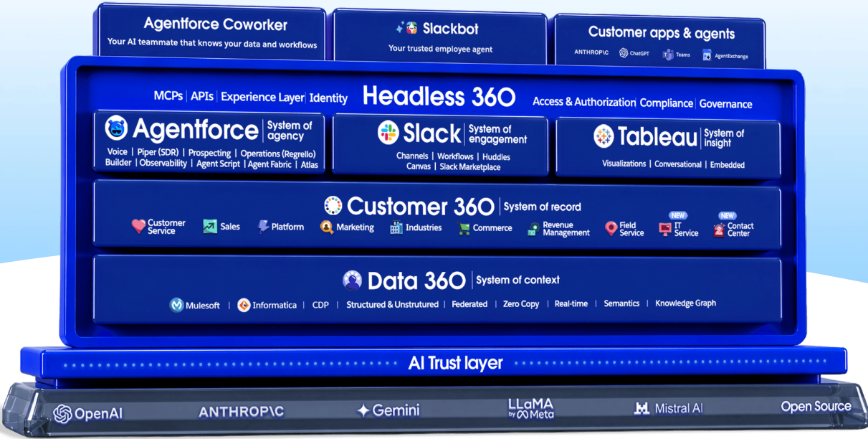Open the Commerce shopping cart icon

pyautogui.click(x=464, y=228)
